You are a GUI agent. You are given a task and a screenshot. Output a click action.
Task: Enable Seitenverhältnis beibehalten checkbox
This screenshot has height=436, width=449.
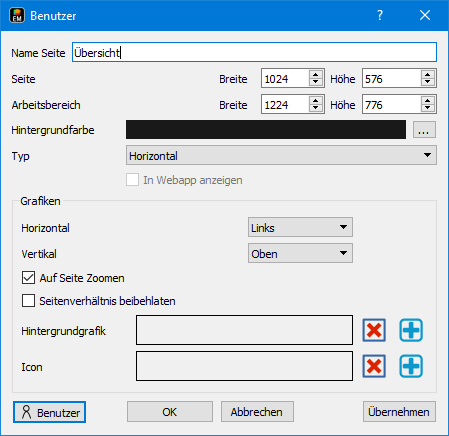28,300
